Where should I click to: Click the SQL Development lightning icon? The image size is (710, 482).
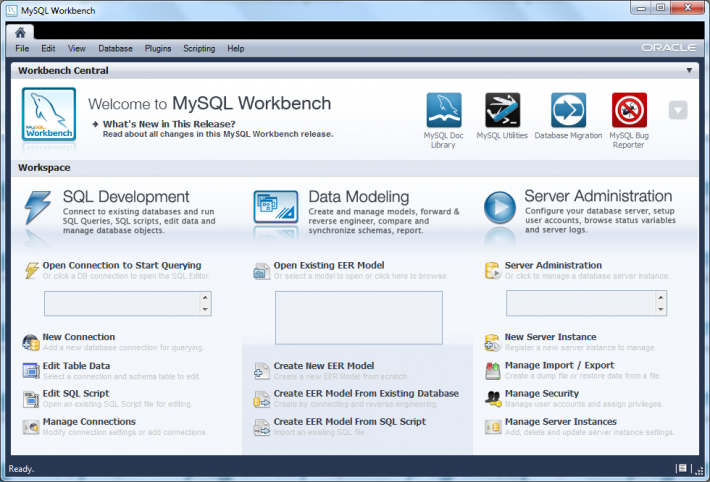tap(37, 207)
